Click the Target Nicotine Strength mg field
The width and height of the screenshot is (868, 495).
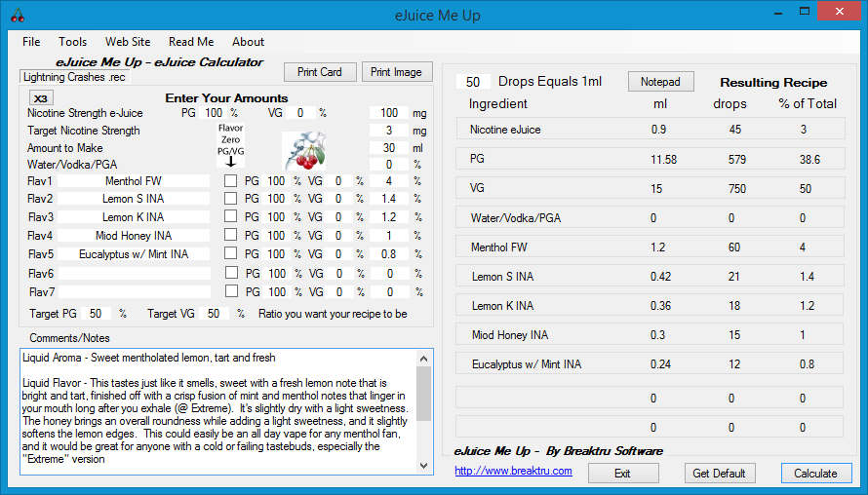click(389, 131)
